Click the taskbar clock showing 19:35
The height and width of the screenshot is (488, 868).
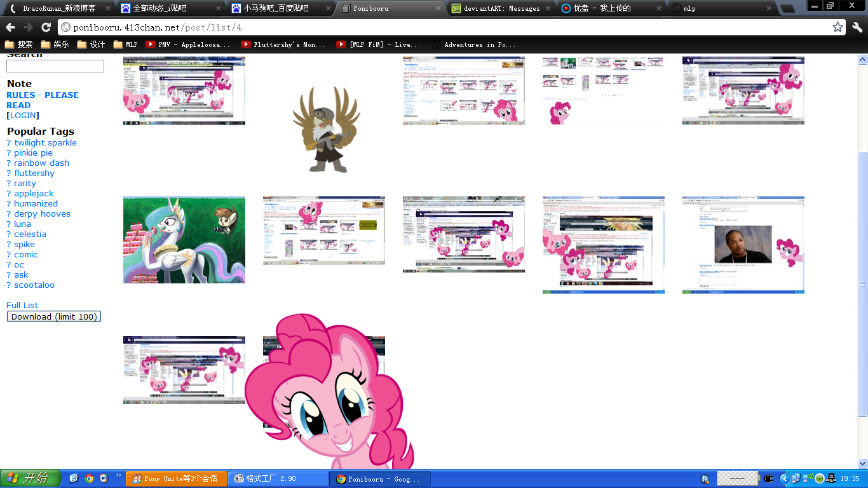pos(850,478)
